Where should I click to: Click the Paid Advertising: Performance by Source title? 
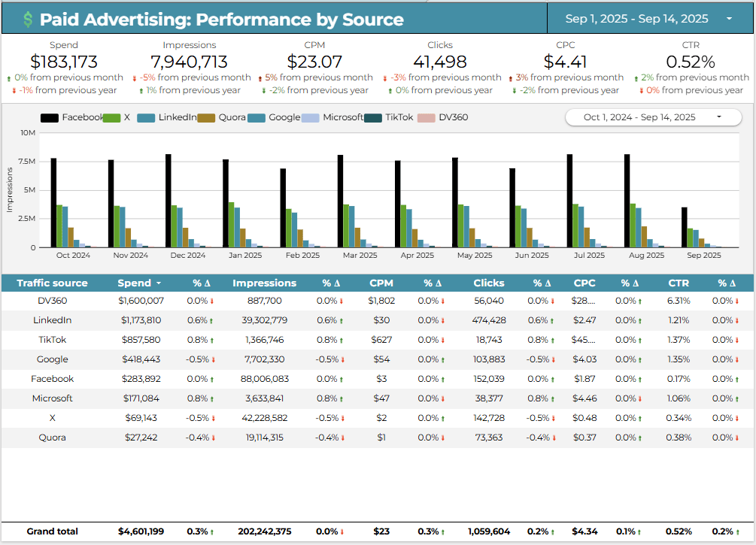(x=221, y=20)
